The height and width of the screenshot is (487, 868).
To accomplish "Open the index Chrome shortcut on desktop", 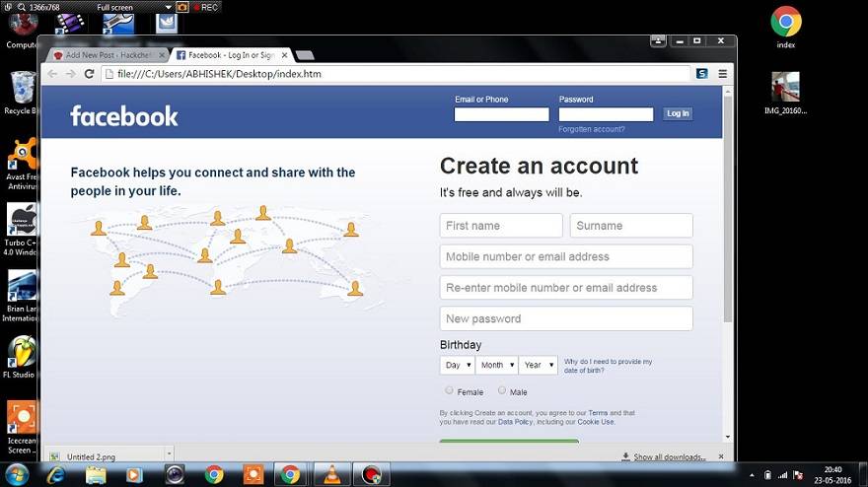I will coord(785,26).
